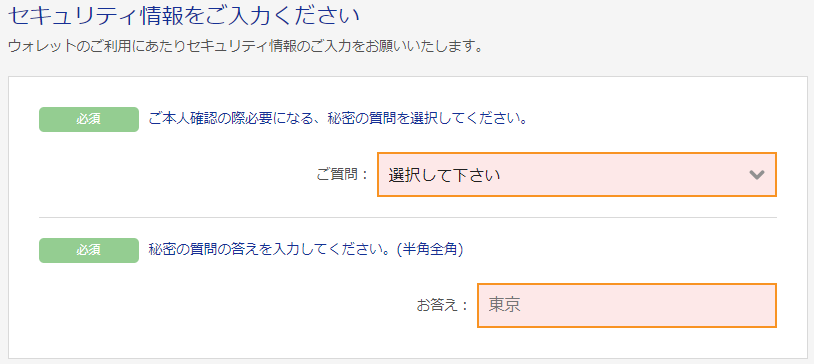Click the 秘密の質問を選択してください instruction text
This screenshot has width=814, height=364.
(428, 119)
